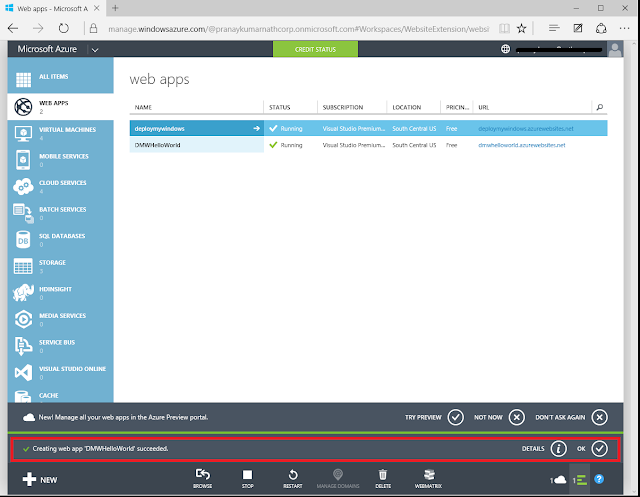Select Web Apps in the sidebar
640x497 pixels.
(x=60, y=107)
